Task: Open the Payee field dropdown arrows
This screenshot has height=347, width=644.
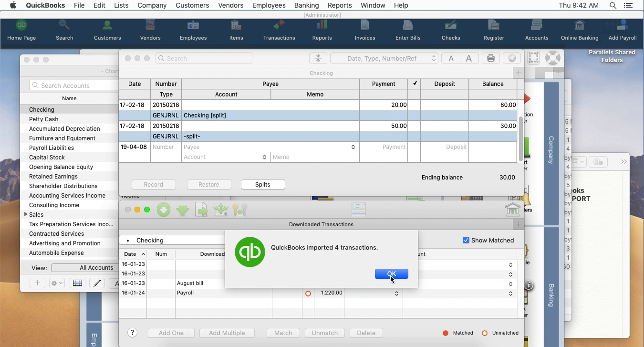Action: (x=353, y=147)
